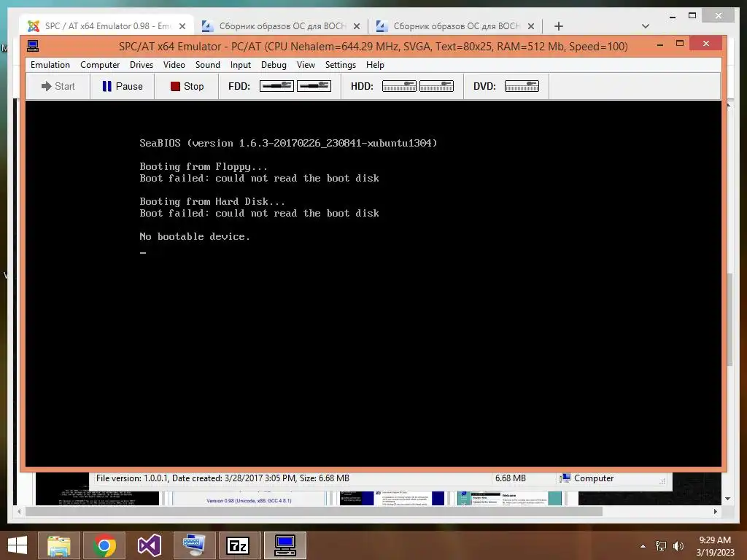Open the Debug menu
Viewport: 747px width, 560px height.
274,65
